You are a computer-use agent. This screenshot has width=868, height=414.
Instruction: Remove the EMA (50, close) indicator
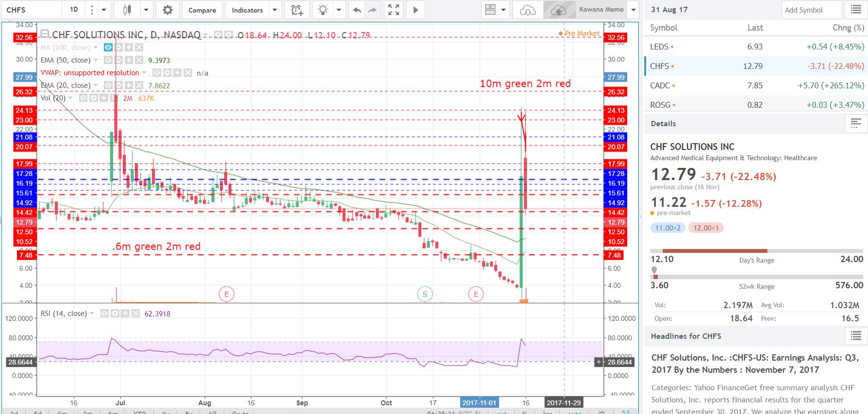click(x=139, y=60)
